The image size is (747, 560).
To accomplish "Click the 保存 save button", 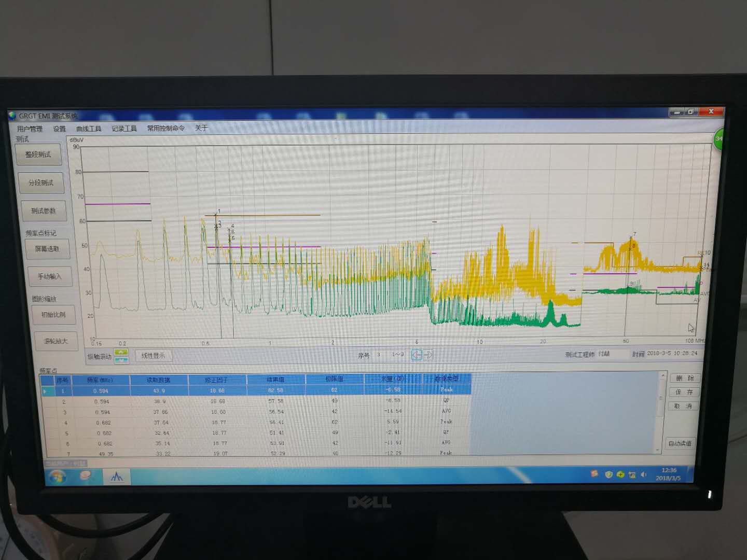I will pos(684,392).
